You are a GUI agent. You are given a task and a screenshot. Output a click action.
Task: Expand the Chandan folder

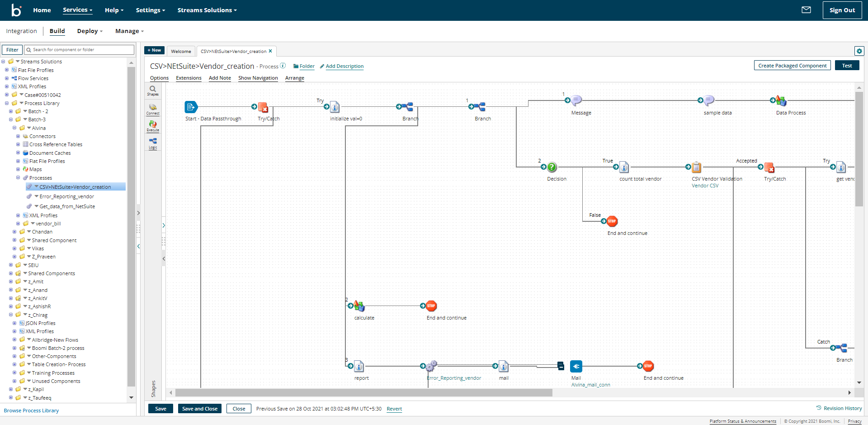(14, 232)
